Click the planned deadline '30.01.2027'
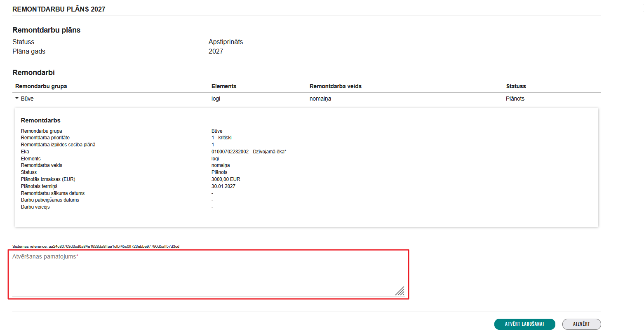 [223, 186]
